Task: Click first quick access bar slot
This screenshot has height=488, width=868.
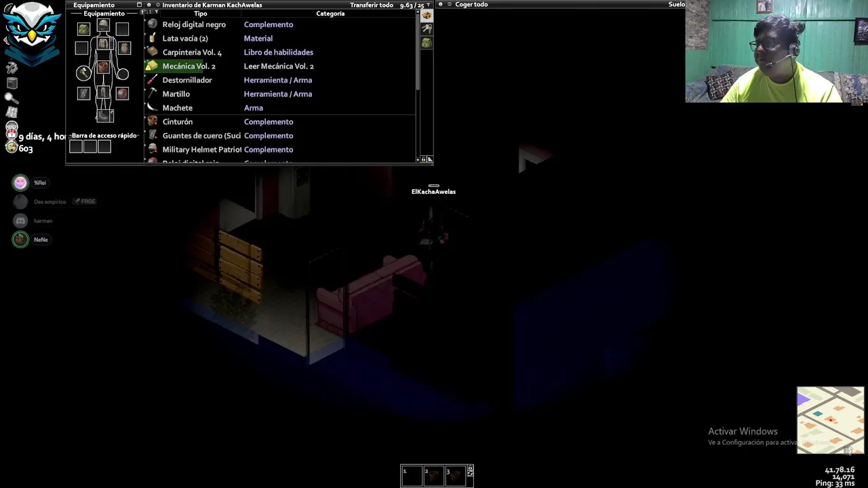Action: 76,146
